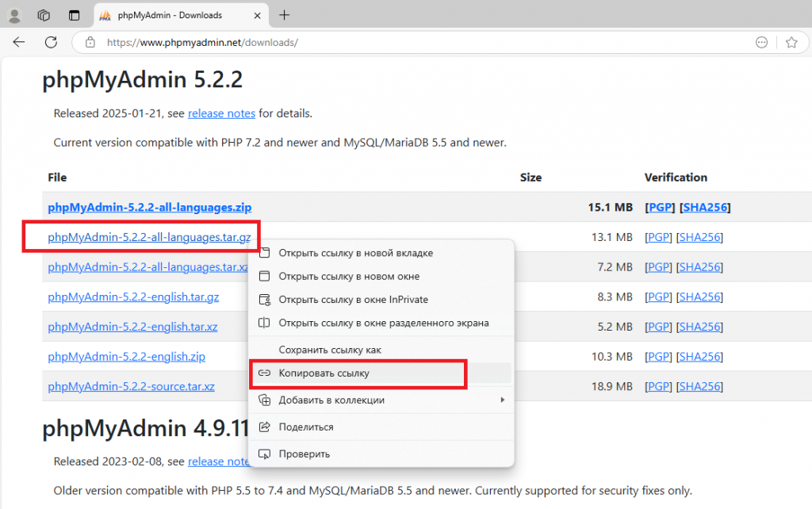The height and width of the screenshot is (509, 812).
Task: Choose 'Копировать ссылку' in context menu
Action: (x=381, y=373)
